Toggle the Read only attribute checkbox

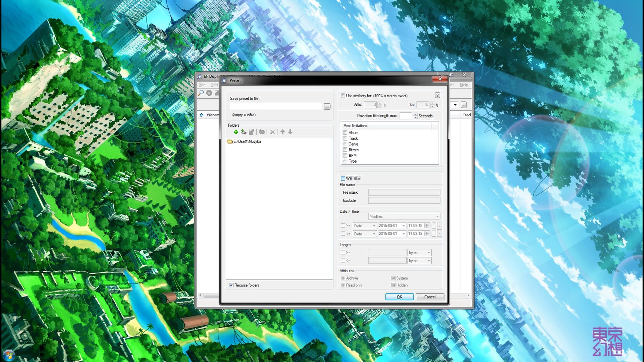point(343,285)
